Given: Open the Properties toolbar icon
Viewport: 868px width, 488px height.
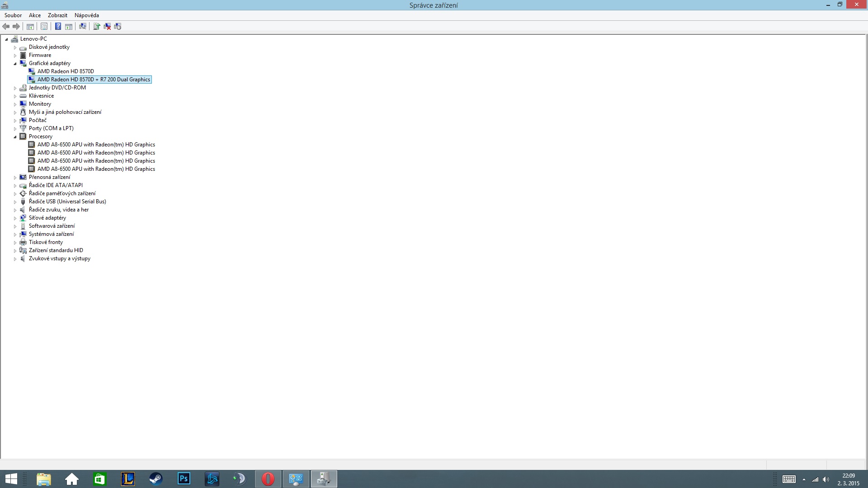Looking at the screenshot, I should [x=44, y=26].
